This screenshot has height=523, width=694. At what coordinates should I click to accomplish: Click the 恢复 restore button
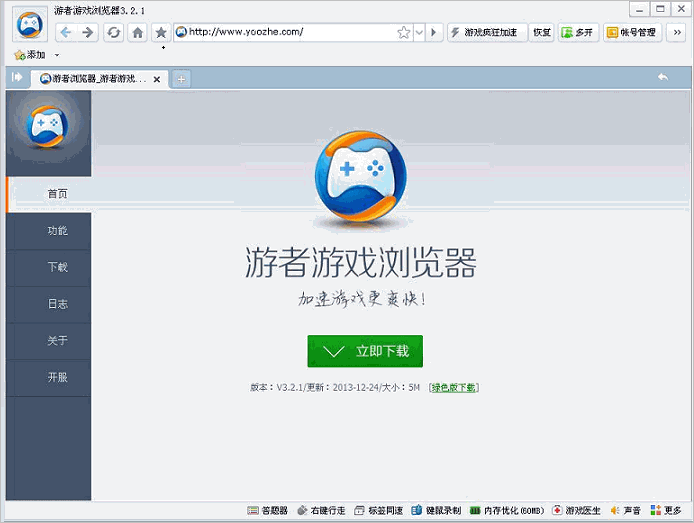pos(542,32)
